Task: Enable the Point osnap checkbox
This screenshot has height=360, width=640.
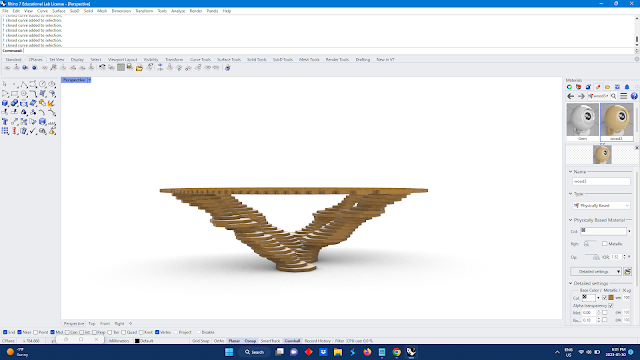Action: pos(36,332)
